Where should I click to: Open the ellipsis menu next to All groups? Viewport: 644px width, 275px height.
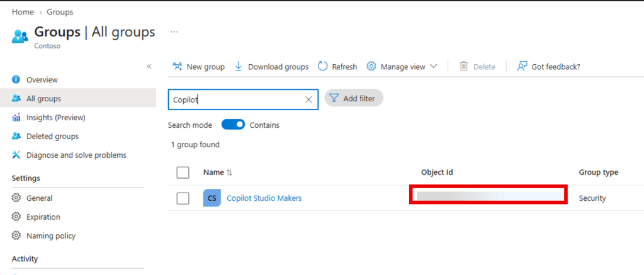(174, 31)
